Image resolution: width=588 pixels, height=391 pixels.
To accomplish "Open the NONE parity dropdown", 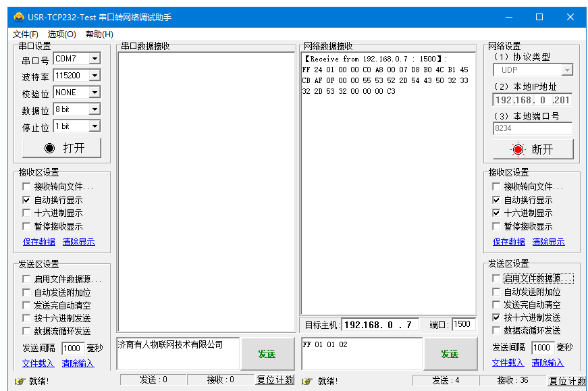I will (x=95, y=93).
